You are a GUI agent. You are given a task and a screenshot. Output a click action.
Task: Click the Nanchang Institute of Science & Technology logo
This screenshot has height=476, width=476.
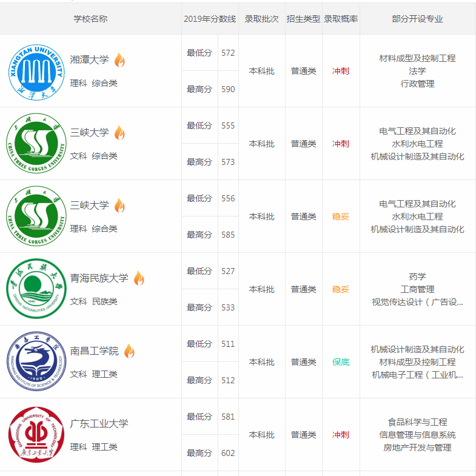click(x=36, y=362)
